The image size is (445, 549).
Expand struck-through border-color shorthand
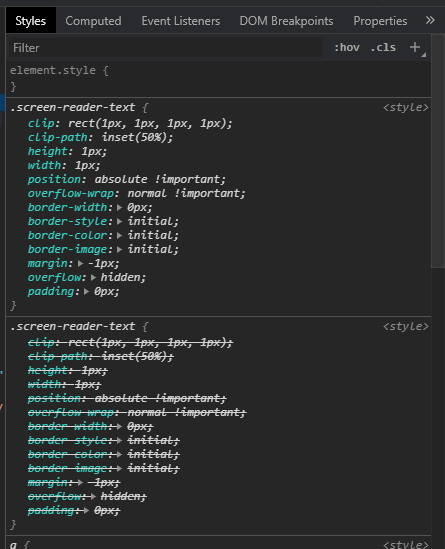(119, 454)
